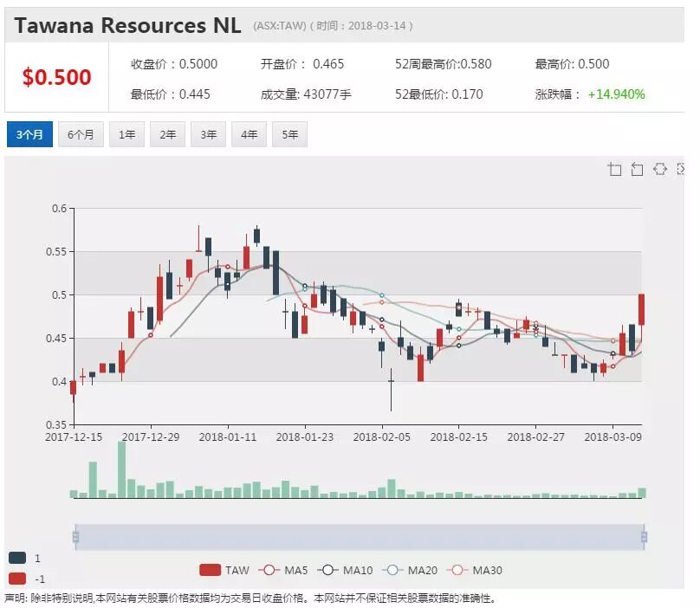This screenshot has height=608, width=700.
Task: Select the 3个月 time range tab
Action: (x=30, y=134)
